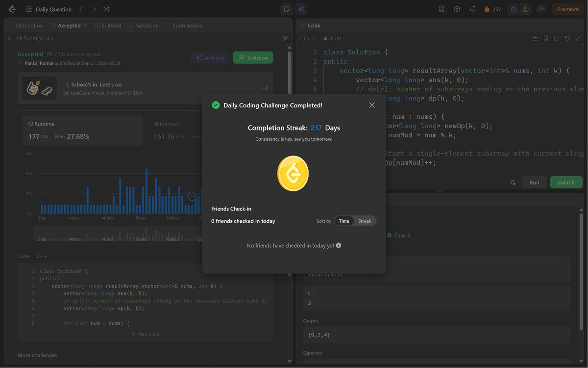This screenshot has height=368, width=588.
Task: Expand code with View more
Action: pyautogui.click(x=146, y=334)
